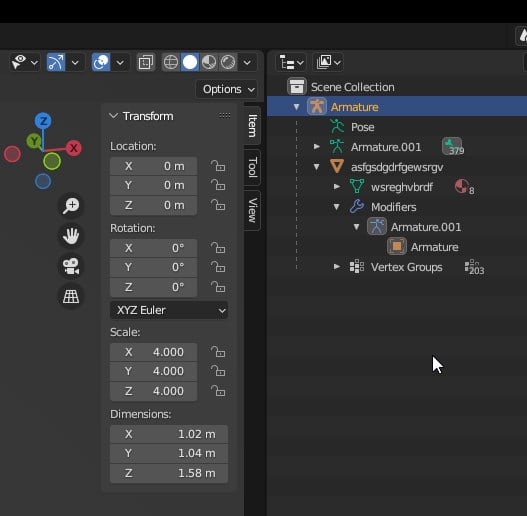Open the Tool sidebar tab

pyautogui.click(x=252, y=167)
